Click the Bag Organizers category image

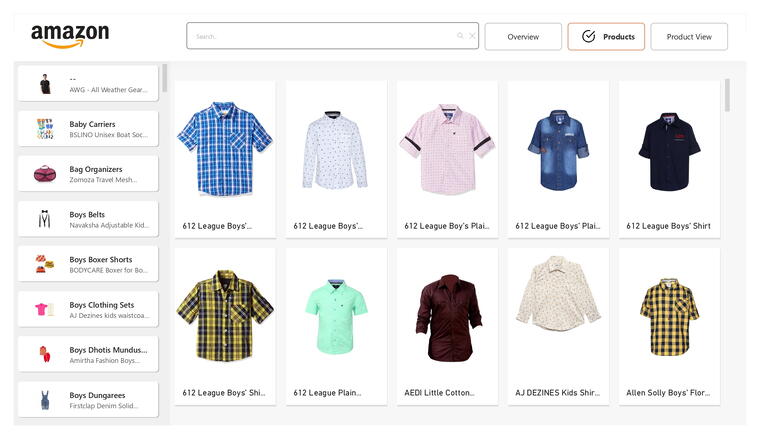point(45,174)
